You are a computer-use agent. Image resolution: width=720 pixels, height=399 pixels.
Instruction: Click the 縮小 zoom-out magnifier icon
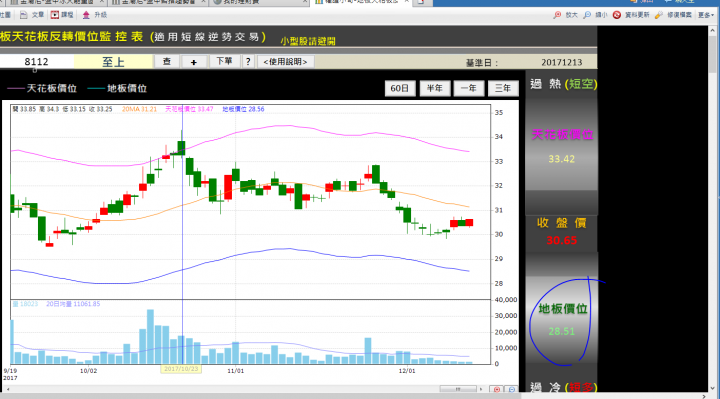(587, 15)
